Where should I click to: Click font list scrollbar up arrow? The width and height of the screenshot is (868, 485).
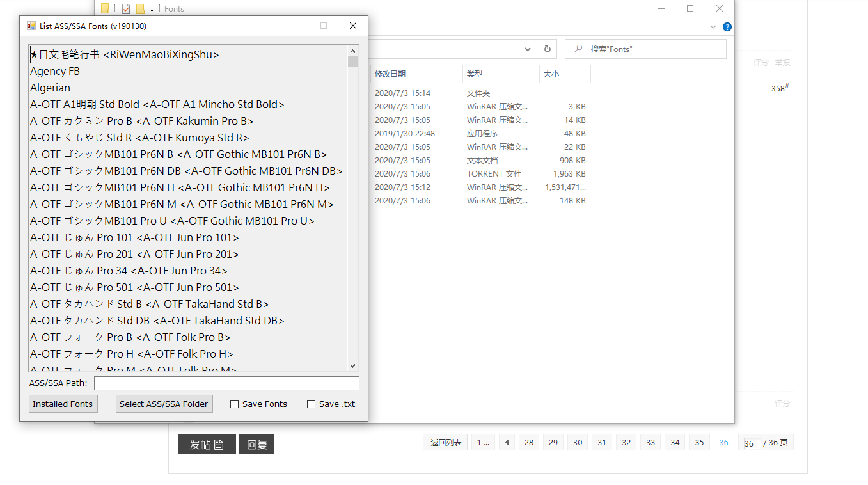coord(352,51)
